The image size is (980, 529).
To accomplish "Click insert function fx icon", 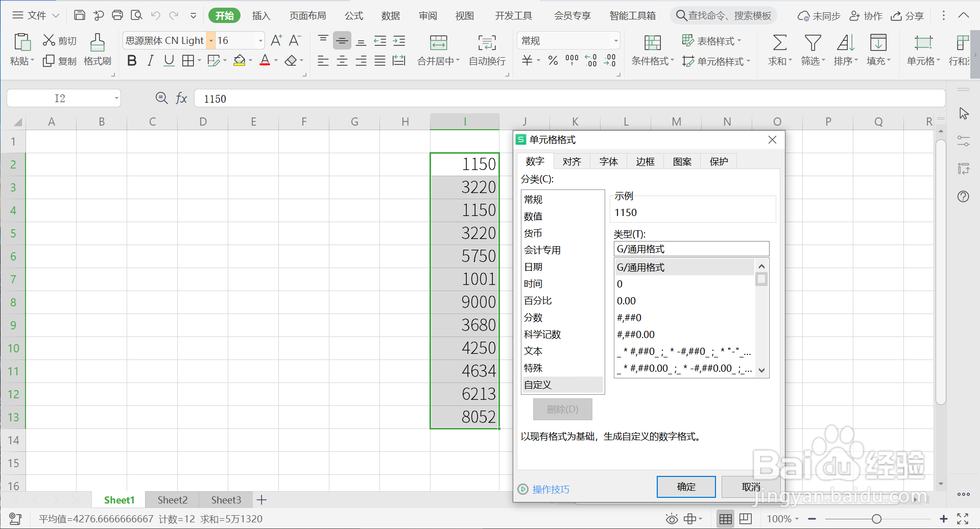I will click(181, 98).
